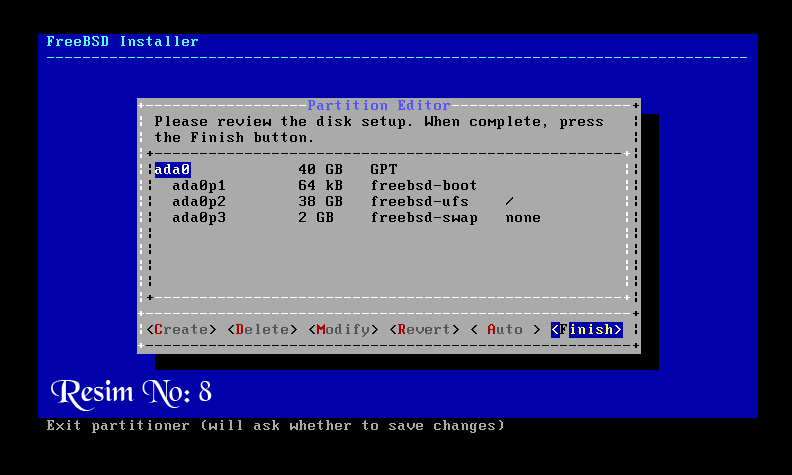Click the none mount point of ada0p3
The image size is (792, 475).
523,218
